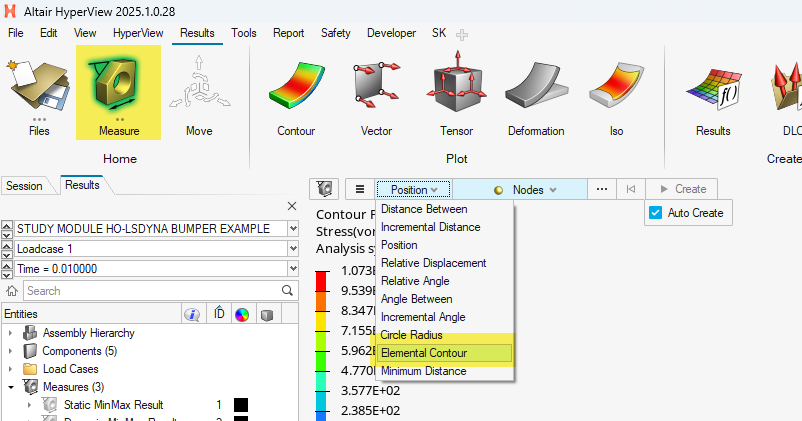Image resolution: width=802 pixels, height=421 pixels.
Task: Toggle the Auto Create checkbox
Action: 655,213
